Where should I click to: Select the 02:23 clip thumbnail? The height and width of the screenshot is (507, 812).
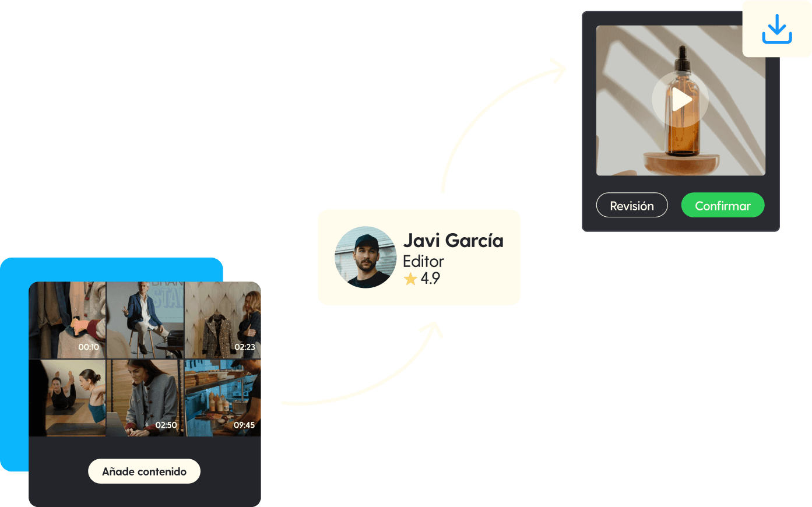click(x=223, y=320)
